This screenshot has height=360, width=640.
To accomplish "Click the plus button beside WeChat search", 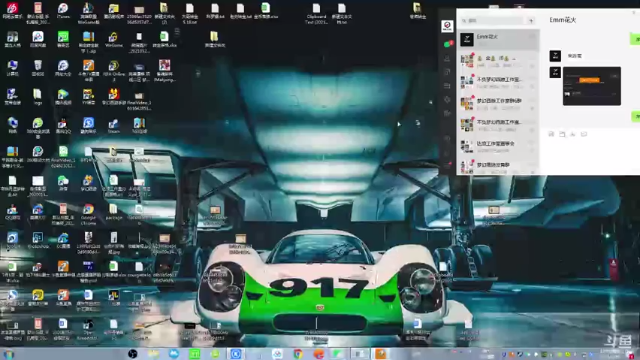I will 531,20.
